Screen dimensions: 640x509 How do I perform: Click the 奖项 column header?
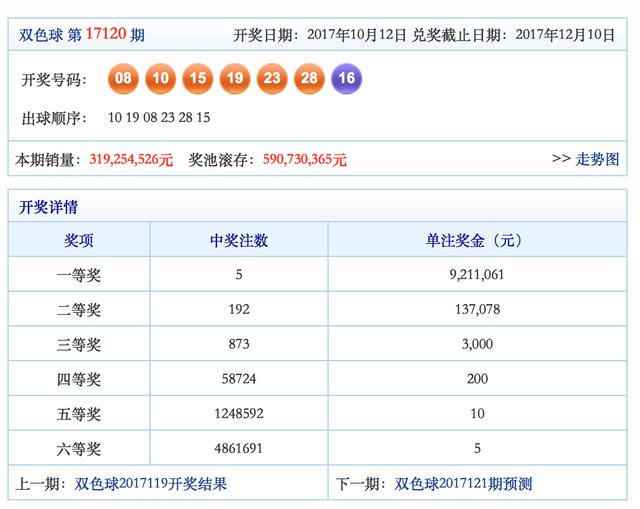click(80, 241)
